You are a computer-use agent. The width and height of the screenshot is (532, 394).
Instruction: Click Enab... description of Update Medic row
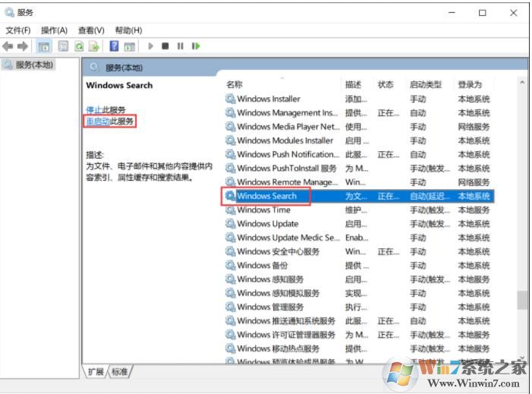tap(356, 238)
